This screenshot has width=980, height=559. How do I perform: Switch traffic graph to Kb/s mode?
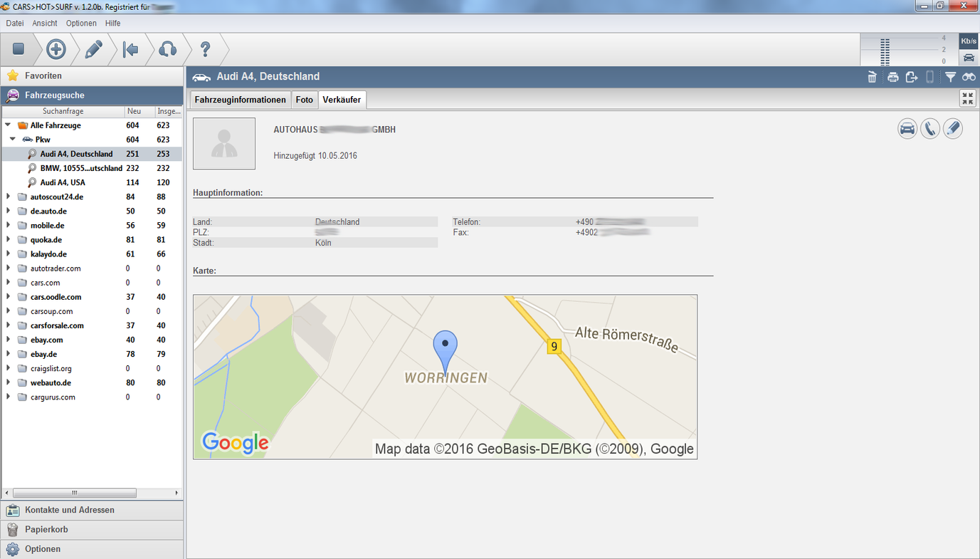pyautogui.click(x=969, y=41)
